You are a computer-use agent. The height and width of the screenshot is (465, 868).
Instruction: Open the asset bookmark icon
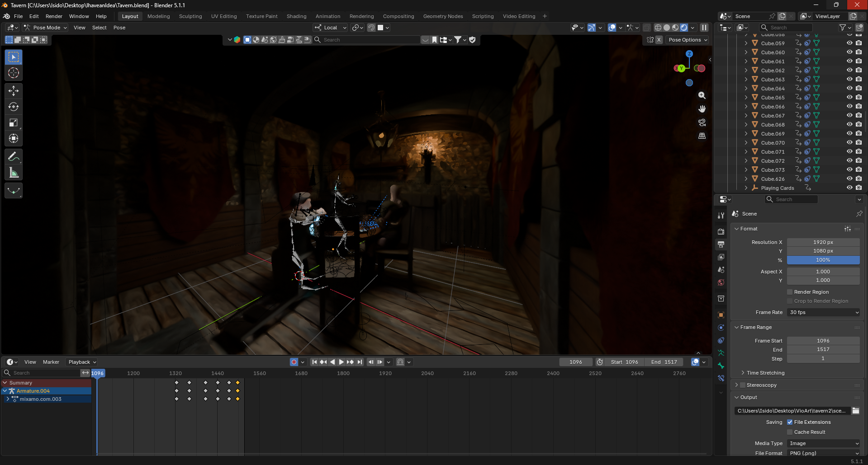[x=434, y=40]
